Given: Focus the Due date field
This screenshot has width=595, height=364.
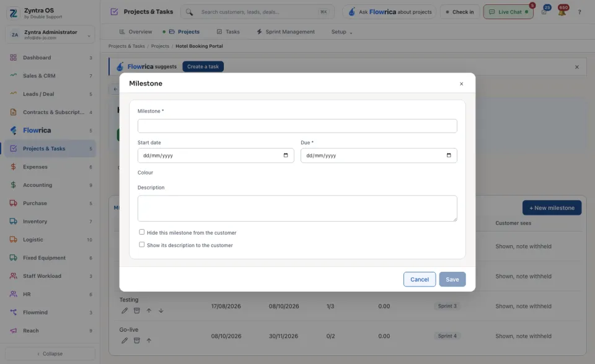Looking at the screenshot, I should click(x=379, y=155).
